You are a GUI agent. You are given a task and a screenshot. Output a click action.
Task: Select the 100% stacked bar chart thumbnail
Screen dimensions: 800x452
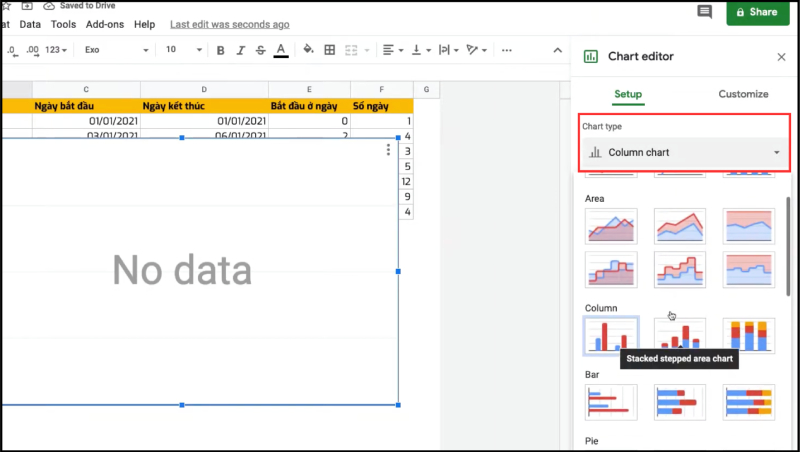point(748,402)
